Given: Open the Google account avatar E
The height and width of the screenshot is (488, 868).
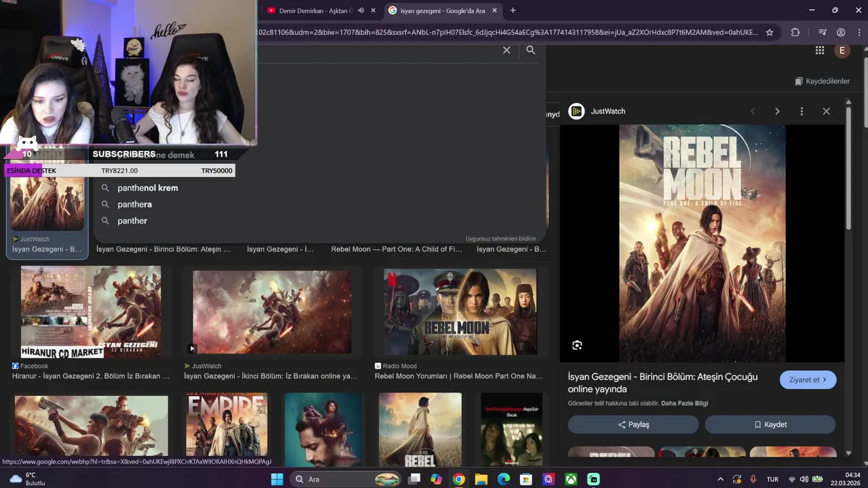Looking at the screenshot, I should click(842, 50).
